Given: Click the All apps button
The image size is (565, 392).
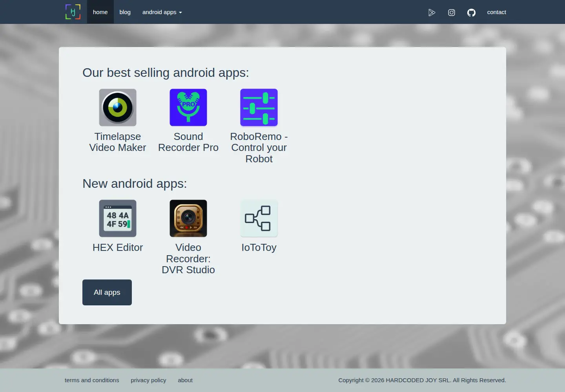Looking at the screenshot, I should (107, 292).
